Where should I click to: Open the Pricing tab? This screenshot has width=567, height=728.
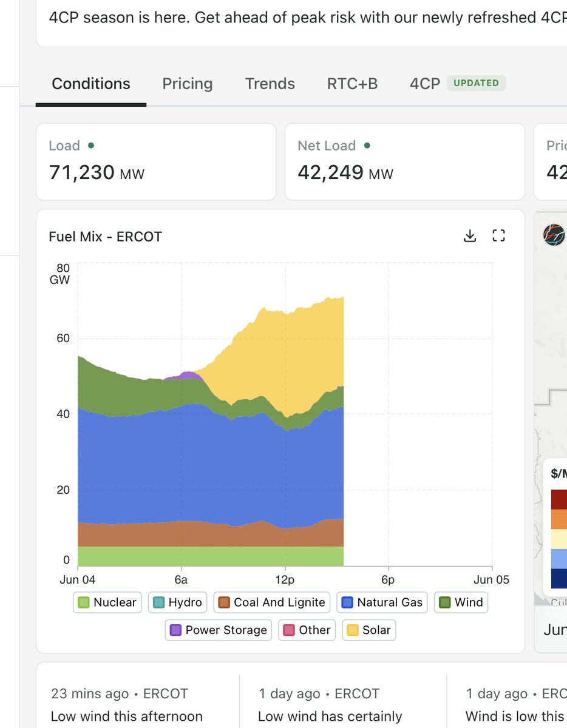click(x=188, y=84)
